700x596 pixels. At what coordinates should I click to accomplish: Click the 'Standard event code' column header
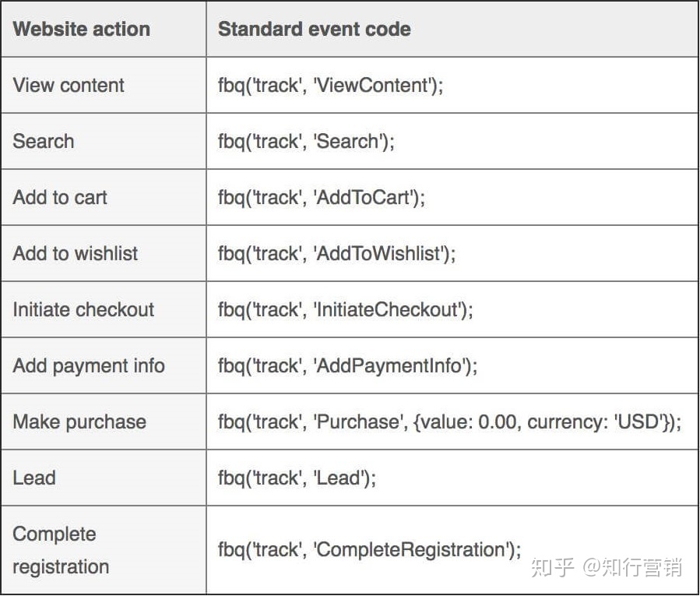tap(315, 30)
